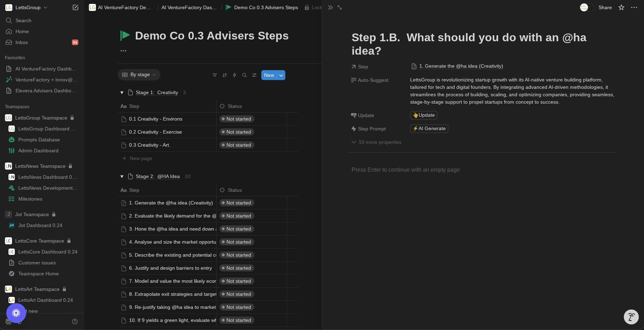Open the filter icon in database toolbar
This screenshot has width=644, height=330.
[x=214, y=75]
